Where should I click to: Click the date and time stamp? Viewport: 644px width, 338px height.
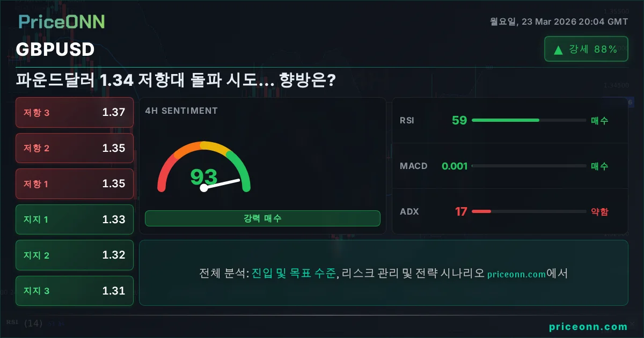(x=559, y=22)
